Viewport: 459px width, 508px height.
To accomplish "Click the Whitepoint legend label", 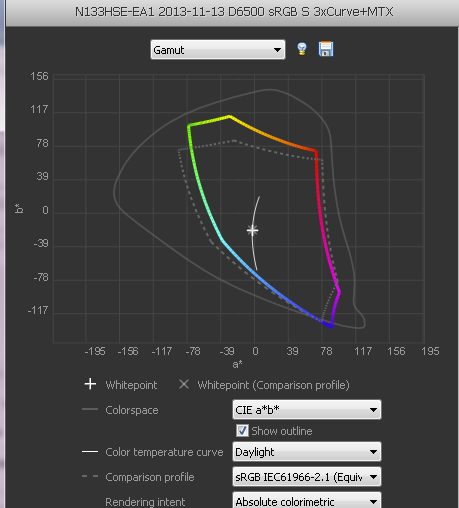I will [131, 385].
